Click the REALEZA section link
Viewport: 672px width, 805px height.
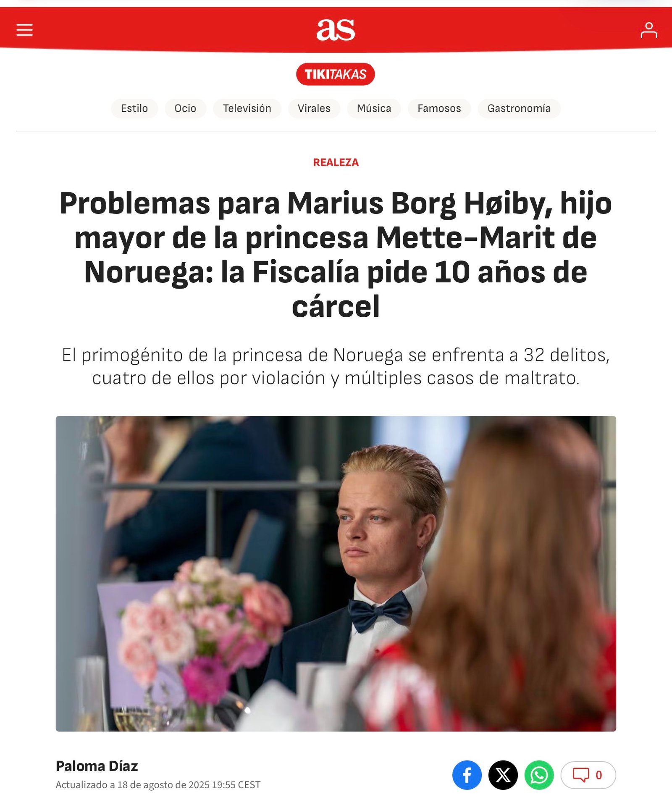click(x=336, y=163)
